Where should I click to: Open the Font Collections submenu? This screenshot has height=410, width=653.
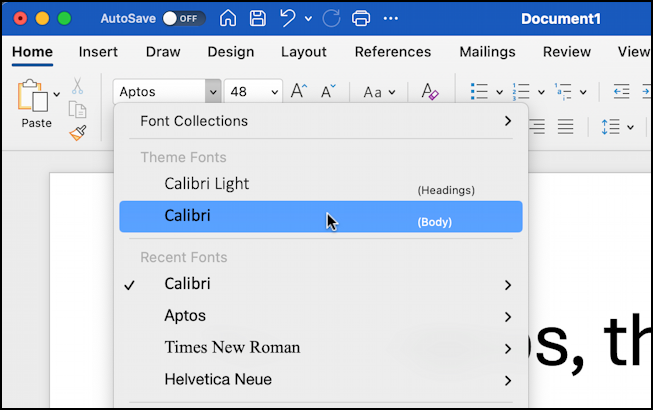[321, 121]
